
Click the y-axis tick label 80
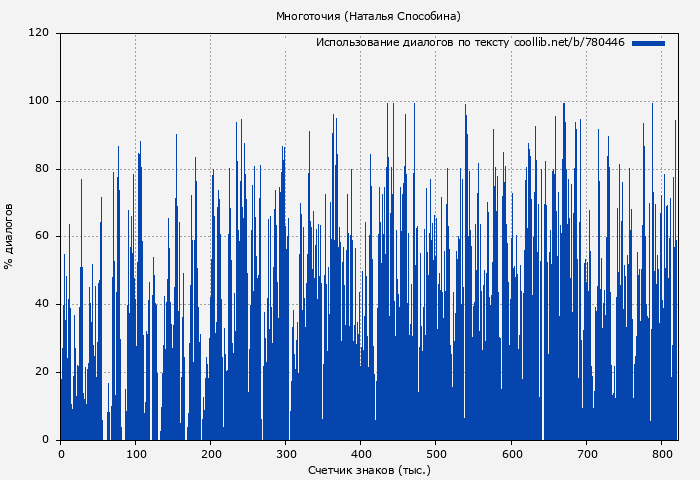click(x=42, y=169)
